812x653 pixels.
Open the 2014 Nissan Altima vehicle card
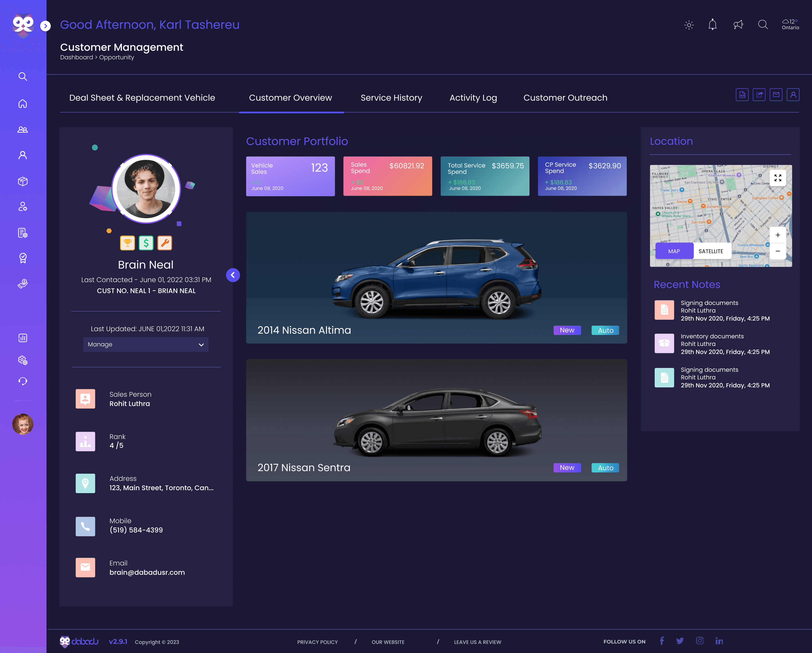tap(436, 277)
